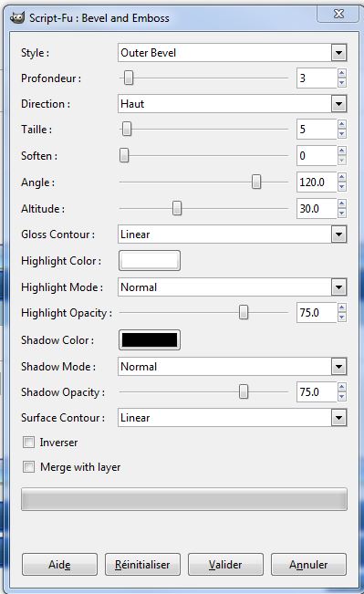
Task: Enable the Inverser checkbox
Action: pos(29,443)
